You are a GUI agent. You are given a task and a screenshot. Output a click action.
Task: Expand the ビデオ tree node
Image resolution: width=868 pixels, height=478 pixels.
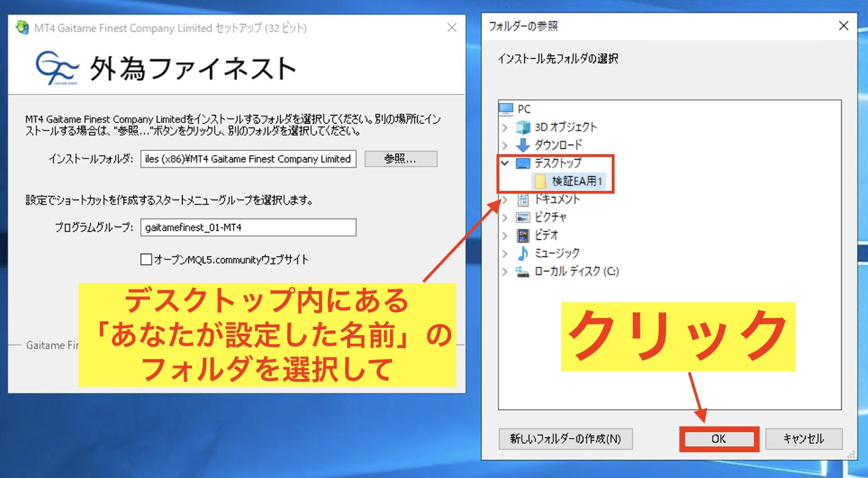pyautogui.click(x=505, y=236)
